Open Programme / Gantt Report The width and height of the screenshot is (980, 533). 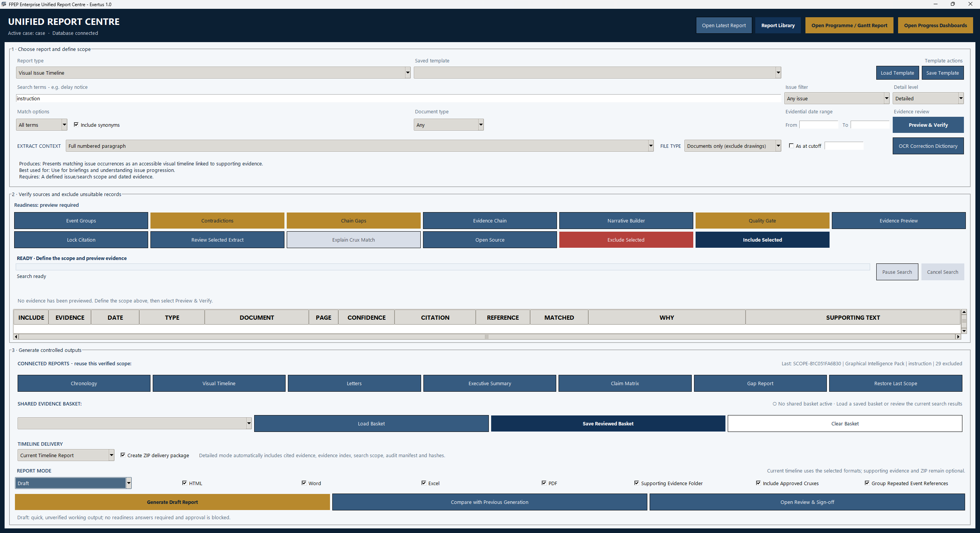click(849, 25)
